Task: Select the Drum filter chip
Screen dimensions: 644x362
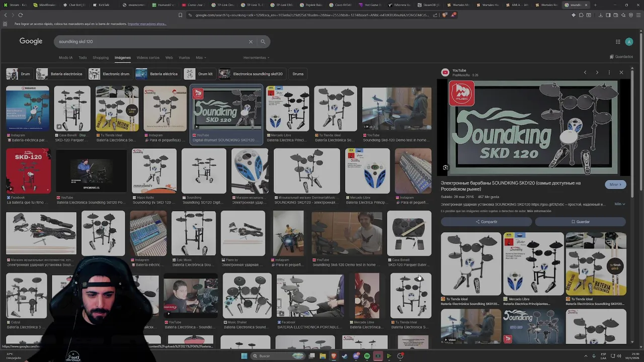Action: (19, 74)
